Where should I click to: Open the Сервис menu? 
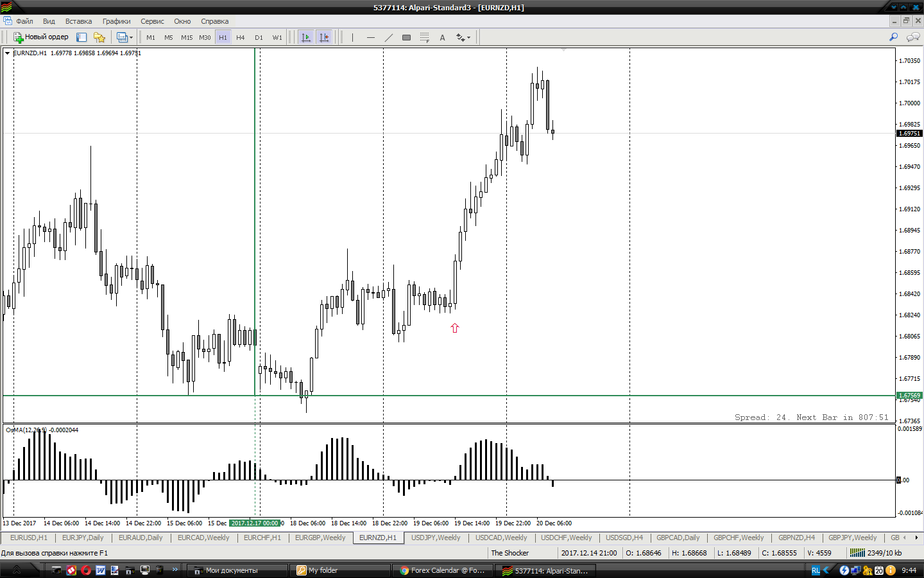tap(152, 21)
